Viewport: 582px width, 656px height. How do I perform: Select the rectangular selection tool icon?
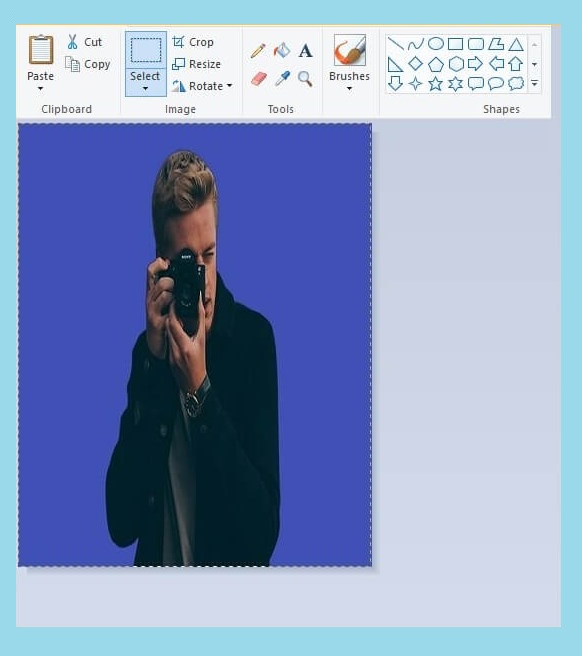coord(146,50)
